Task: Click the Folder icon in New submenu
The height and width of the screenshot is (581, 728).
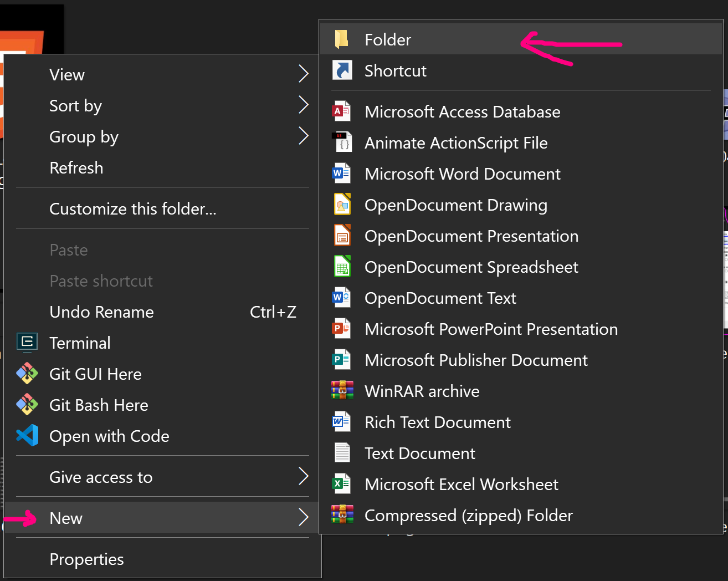Action: (341, 39)
